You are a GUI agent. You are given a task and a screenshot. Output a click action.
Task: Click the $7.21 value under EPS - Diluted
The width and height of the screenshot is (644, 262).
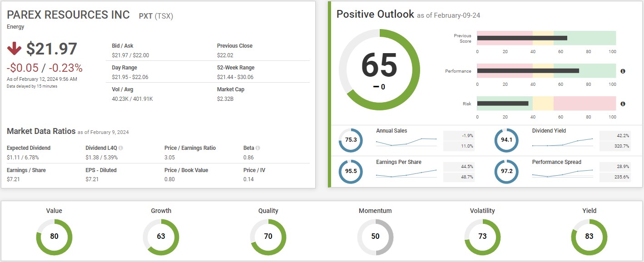92,179
